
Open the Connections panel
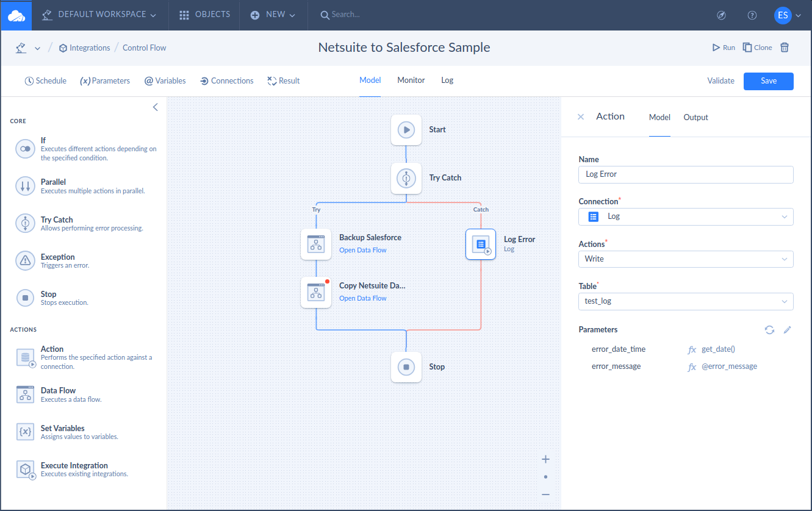226,80
